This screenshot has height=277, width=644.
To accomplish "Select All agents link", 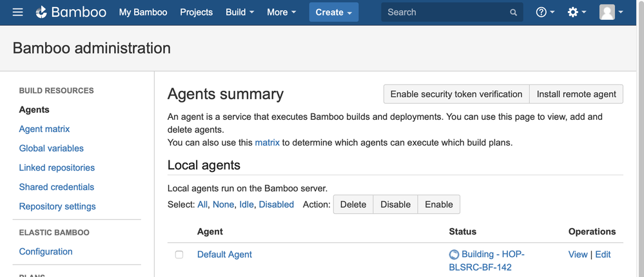I will tap(202, 204).
